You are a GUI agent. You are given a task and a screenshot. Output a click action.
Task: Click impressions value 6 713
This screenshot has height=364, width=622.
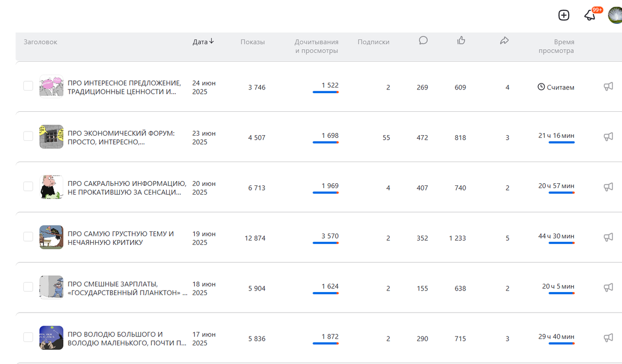[257, 188]
